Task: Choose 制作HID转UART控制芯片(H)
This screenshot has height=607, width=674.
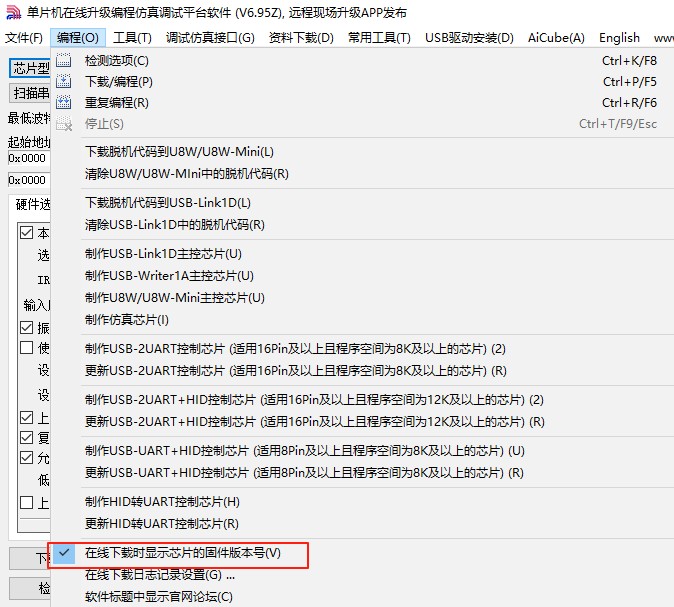Action: pyautogui.click(x=362, y=502)
